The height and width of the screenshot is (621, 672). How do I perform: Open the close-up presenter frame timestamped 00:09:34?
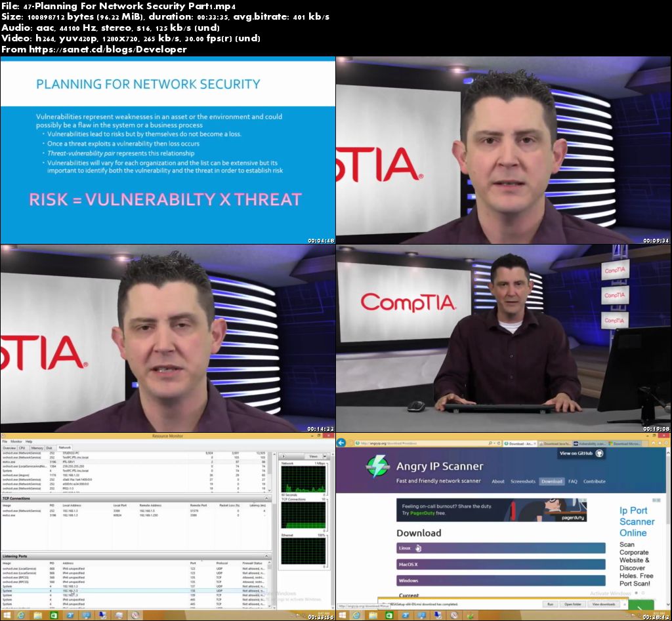point(503,150)
